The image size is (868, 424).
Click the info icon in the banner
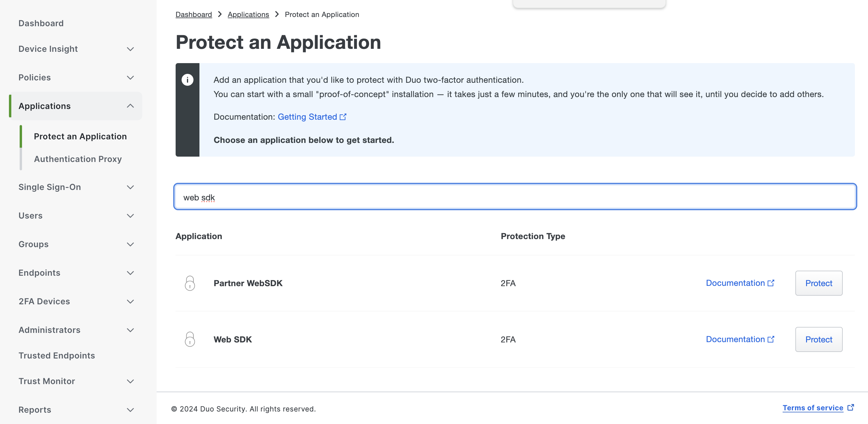[187, 79]
